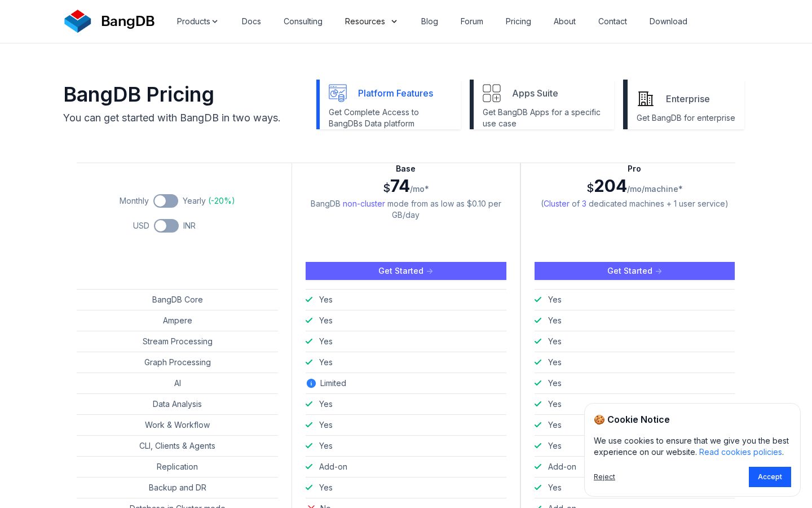Viewport: 812px width, 508px height.
Task: Open the Forum page
Action: coord(471,21)
